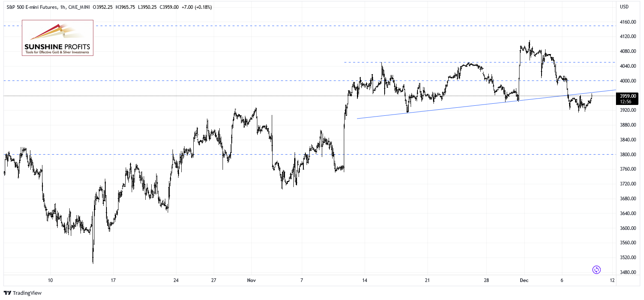Click the 1h interval in chart legend
Image resolution: width=644 pixels, height=300 pixels.
point(63,7)
